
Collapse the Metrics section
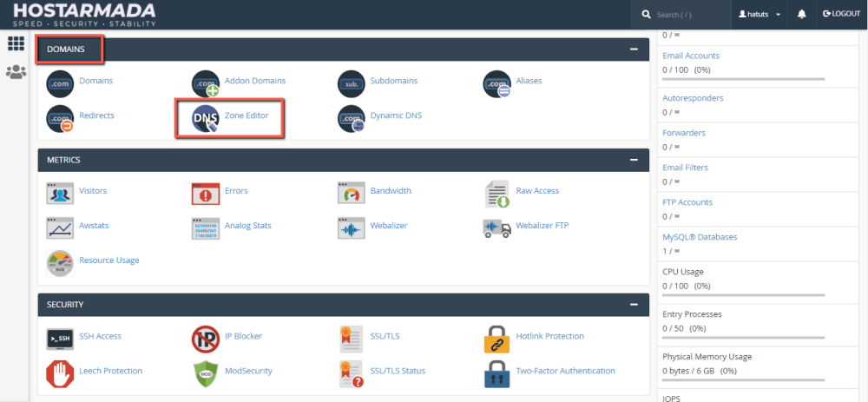tap(635, 160)
